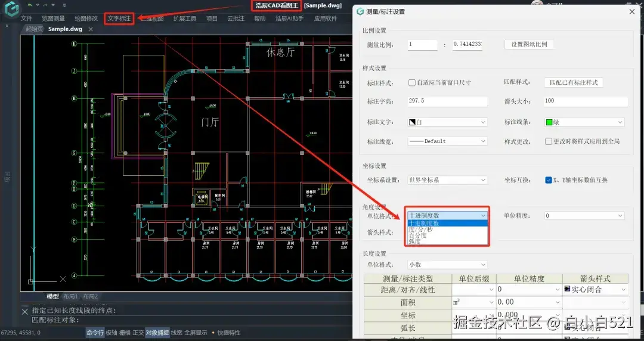Click the undo arrow icon in title bar
Image resolution: width=644 pixels, height=341 pixels.
(30, 5)
